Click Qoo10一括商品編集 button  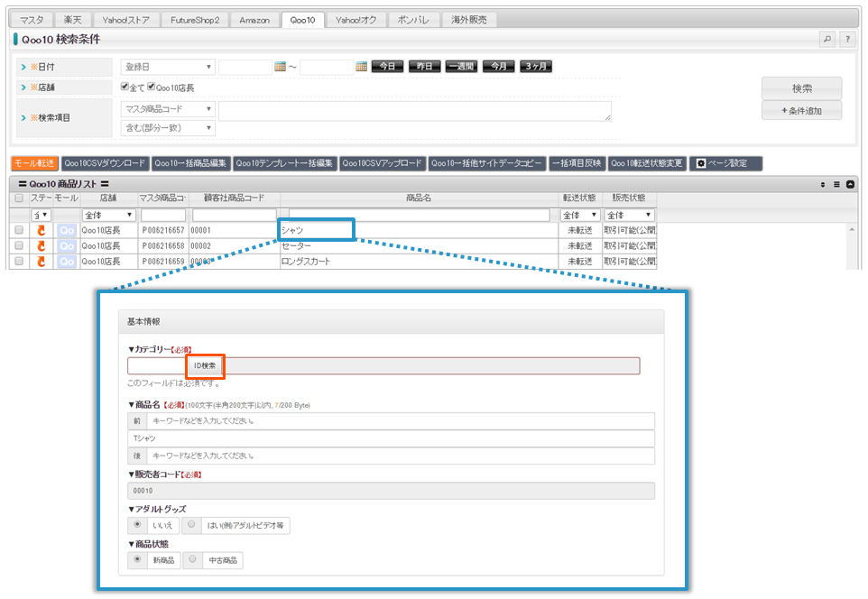[x=190, y=163]
